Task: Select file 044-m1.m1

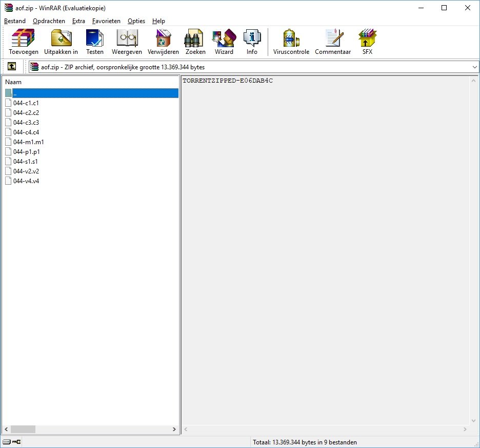Action: coord(29,142)
